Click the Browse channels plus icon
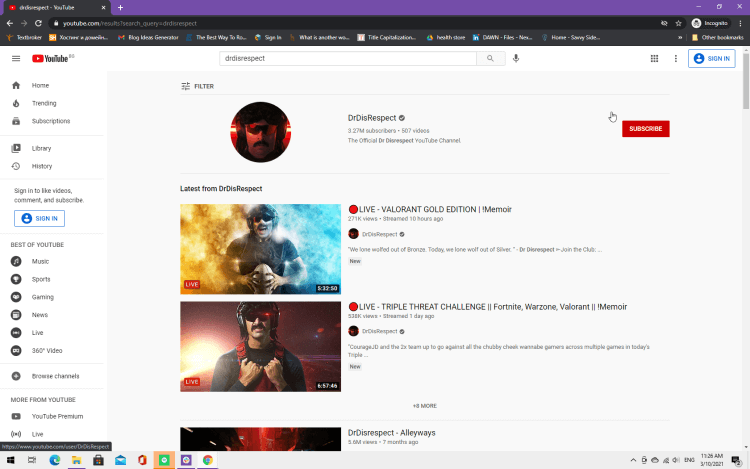 tap(16, 376)
